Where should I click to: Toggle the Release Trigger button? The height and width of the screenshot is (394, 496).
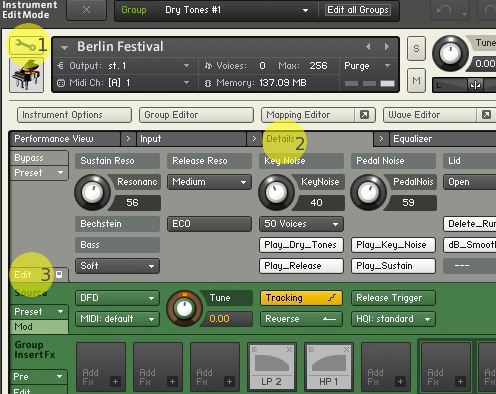[393, 298]
